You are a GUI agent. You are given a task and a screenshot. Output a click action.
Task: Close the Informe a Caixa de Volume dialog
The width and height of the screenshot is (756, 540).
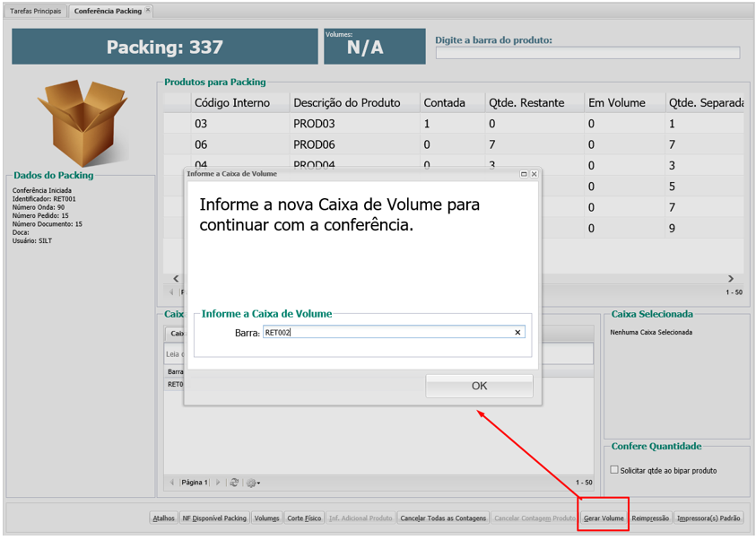[x=534, y=174]
